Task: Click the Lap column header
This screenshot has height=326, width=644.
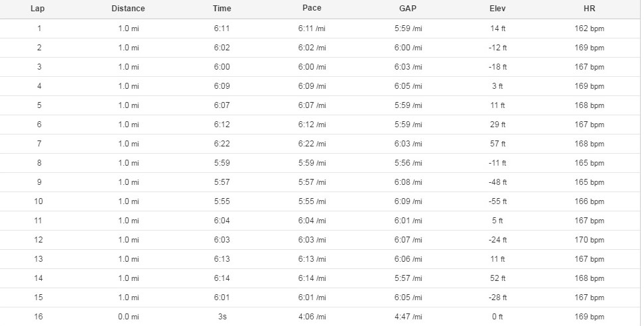Action: click(37, 9)
